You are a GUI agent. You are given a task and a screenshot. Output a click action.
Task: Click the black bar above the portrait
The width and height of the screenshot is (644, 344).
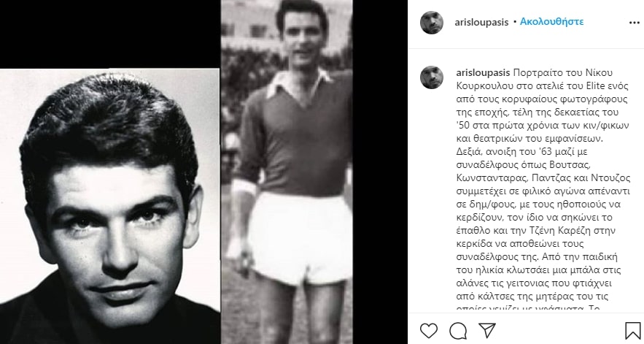[109, 34]
